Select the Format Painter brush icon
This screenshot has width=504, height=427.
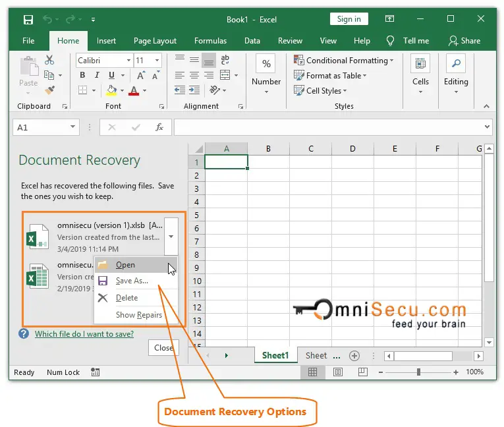pos(49,90)
